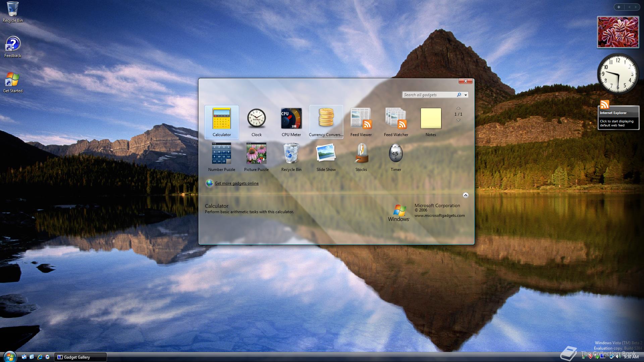Open the Feedback desktop shortcut
This screenshot has height=362, width=644.
point(13,47)
